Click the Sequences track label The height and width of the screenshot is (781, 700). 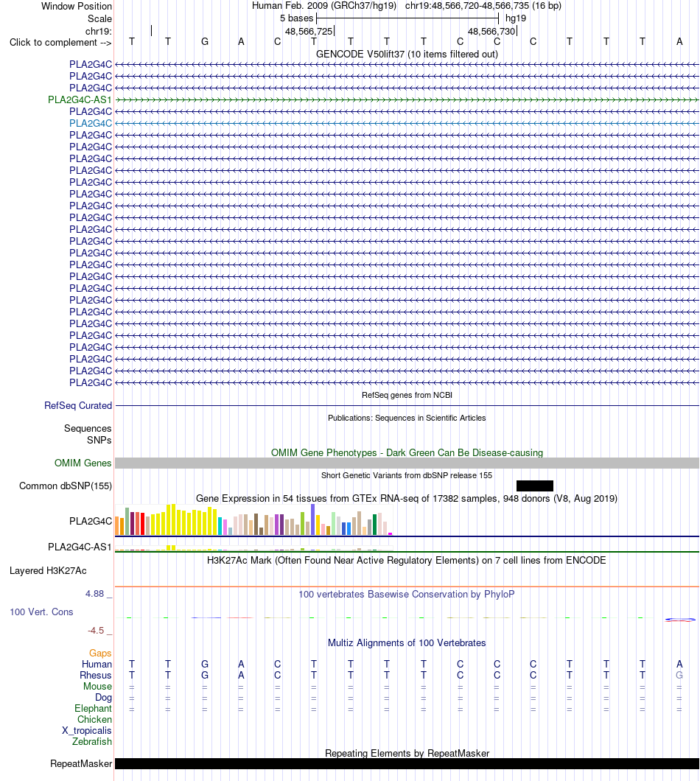pyautogui.click(x=88, y=428)
